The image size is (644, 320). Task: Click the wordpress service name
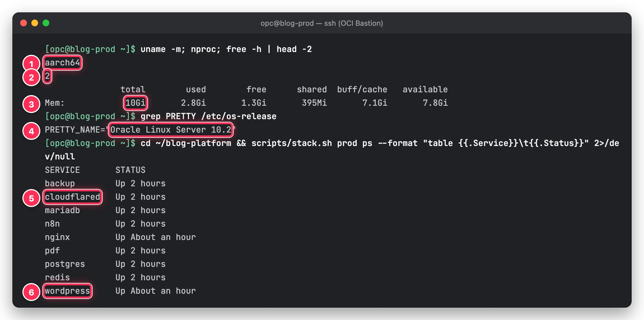(67, 291)
